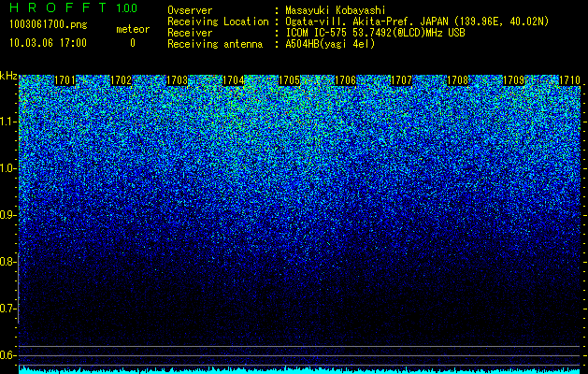Click the Receiving antenna label
Viewport: 588px width, 374px height.
[x=215, y=44]
